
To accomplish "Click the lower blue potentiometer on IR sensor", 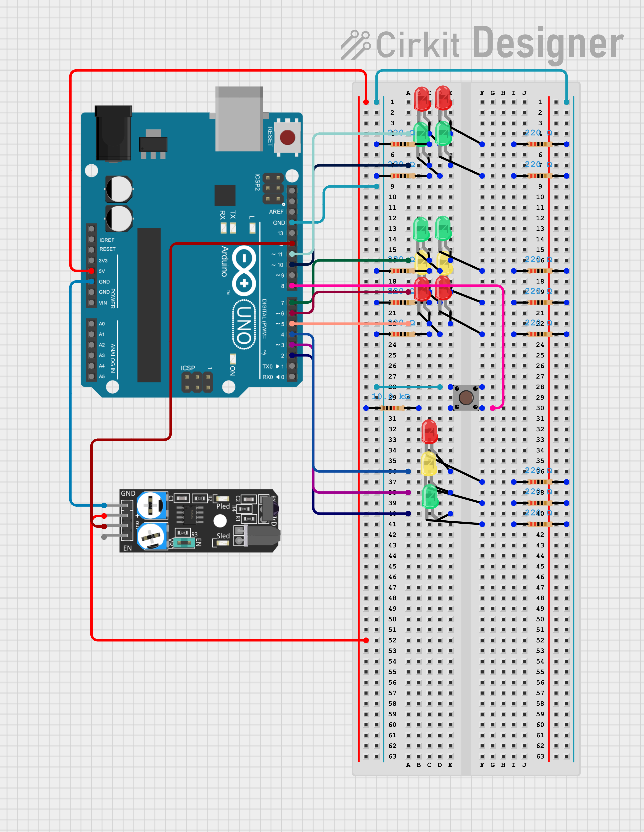I will pos(152,536).
